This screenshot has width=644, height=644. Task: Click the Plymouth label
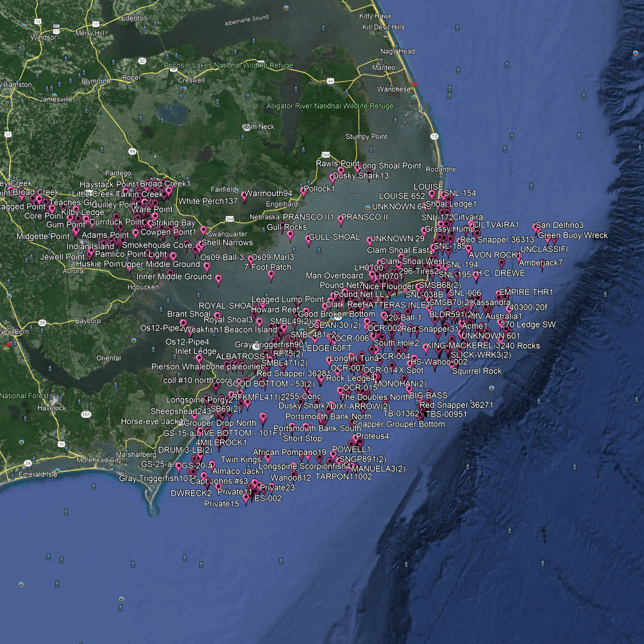tap(96, 81)
